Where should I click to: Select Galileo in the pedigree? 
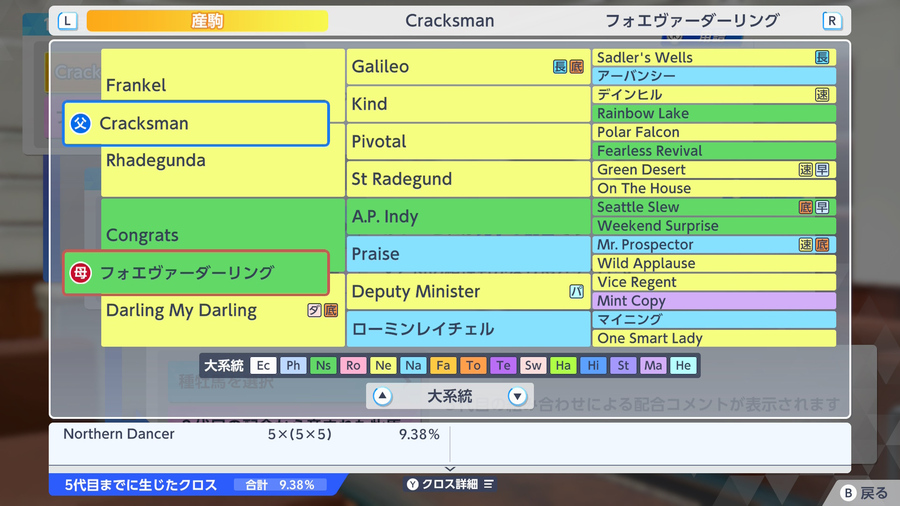[x=468, y=67]
